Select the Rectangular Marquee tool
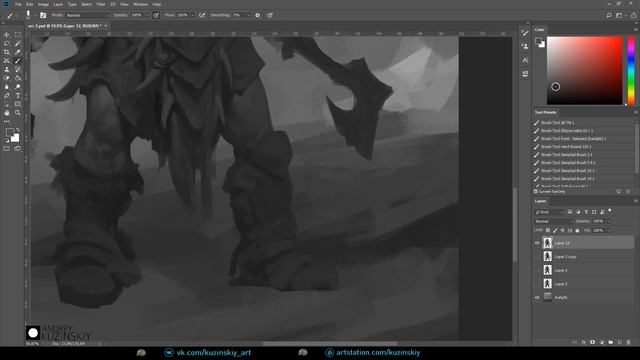The image size is (640, 360). tap(18, 35)
